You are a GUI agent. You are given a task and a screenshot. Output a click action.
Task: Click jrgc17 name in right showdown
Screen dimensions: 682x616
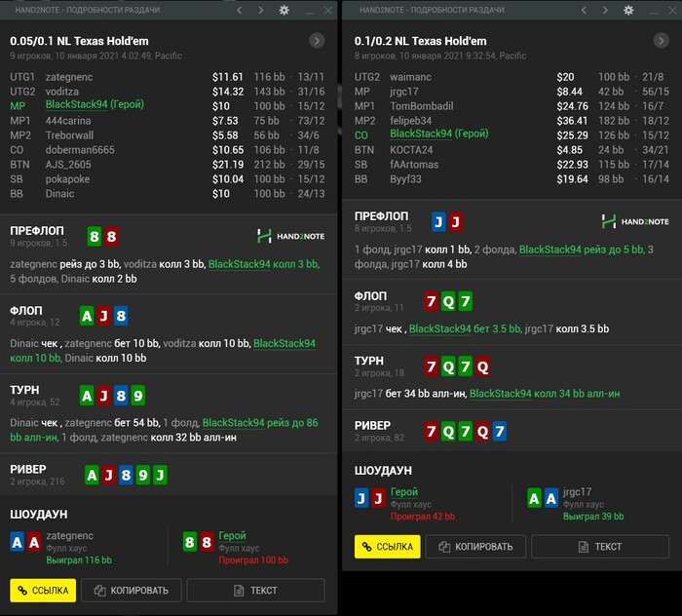(577, 492)
